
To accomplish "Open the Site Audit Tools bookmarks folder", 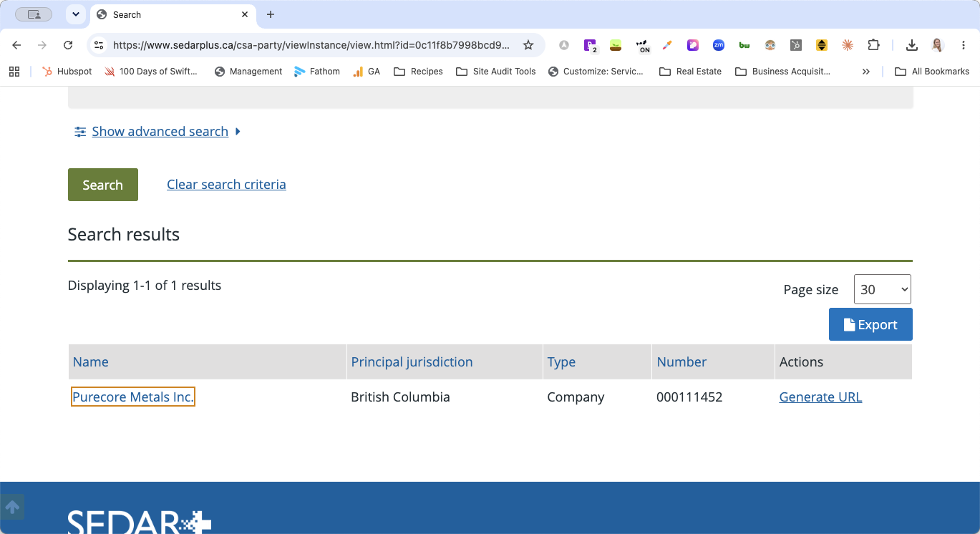I will (x=495, y=72).
